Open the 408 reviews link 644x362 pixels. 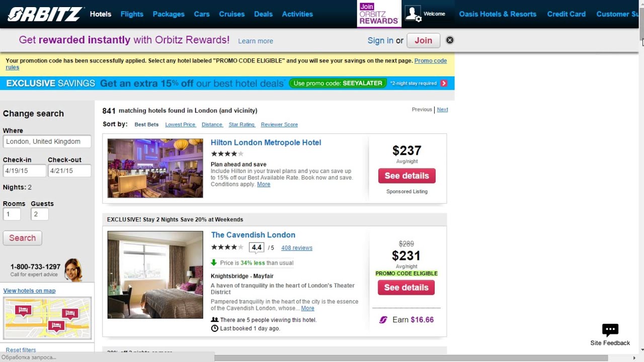point(297,248)
